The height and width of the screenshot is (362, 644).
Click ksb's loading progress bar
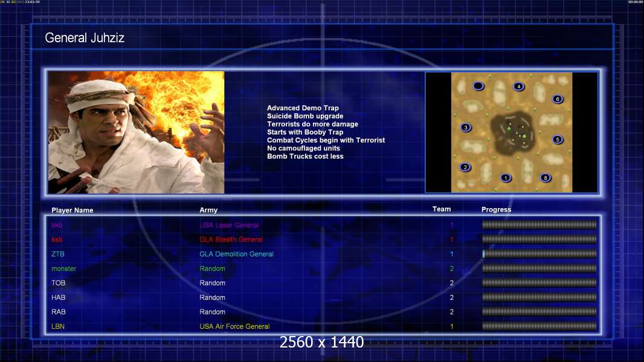[539, 239]
